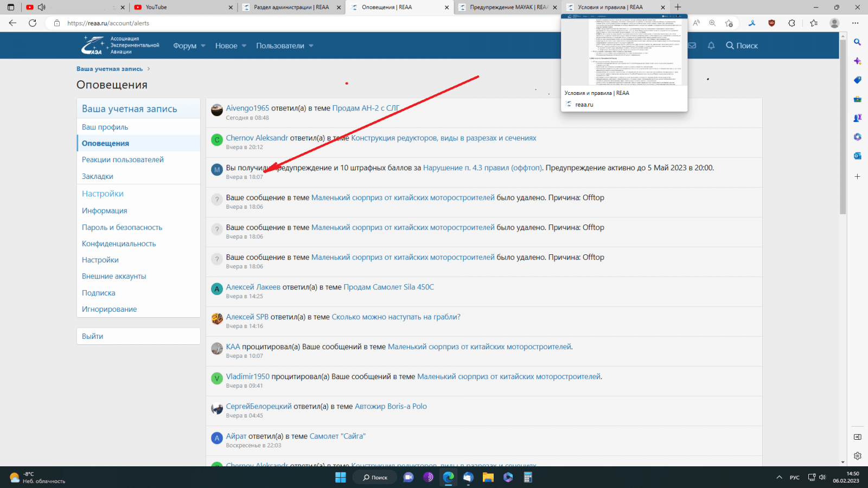Add this page to favorites star icon
The width and height of the screenshot is (868, 488).
[x=729, y=23]
